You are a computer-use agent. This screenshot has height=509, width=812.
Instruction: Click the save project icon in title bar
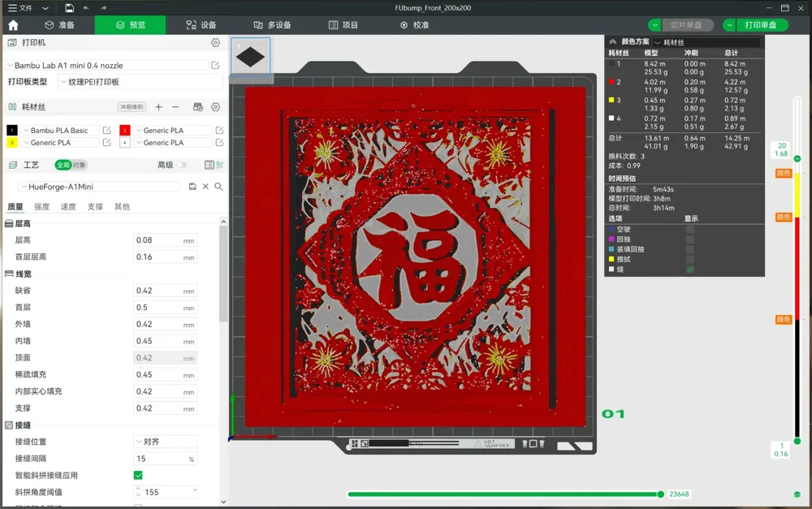pyautogui.click(x=69, y=8)
